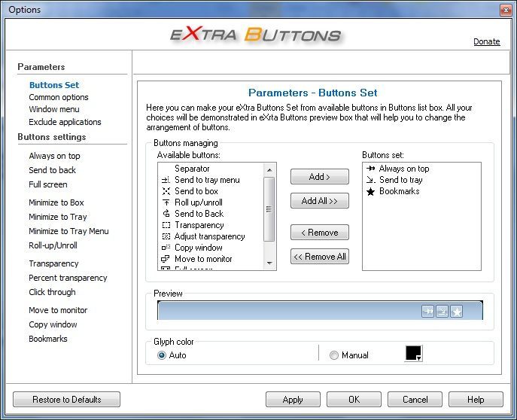Select the Send to tray menu entry in Available buttons

(x=212, y=180)
